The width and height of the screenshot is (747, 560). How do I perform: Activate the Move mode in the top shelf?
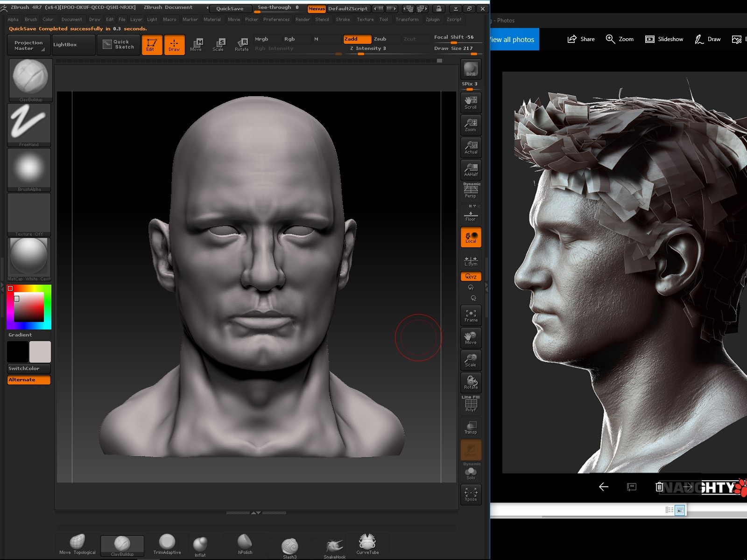[x=197, y=44]
